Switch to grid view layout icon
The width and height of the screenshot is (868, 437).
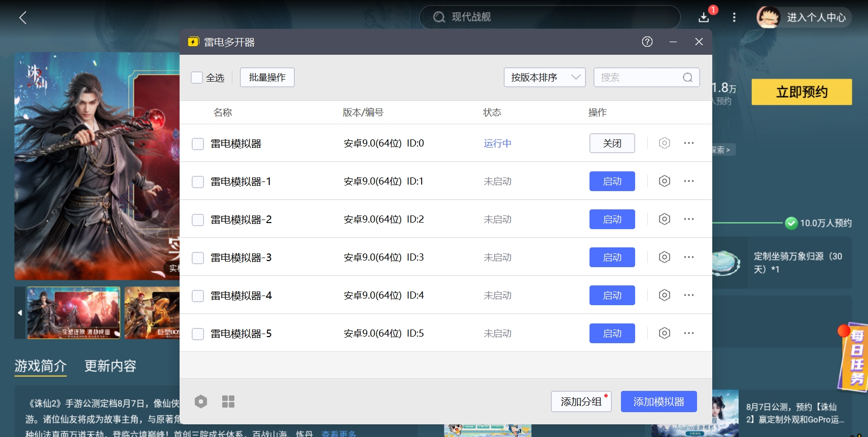[228, 402]
